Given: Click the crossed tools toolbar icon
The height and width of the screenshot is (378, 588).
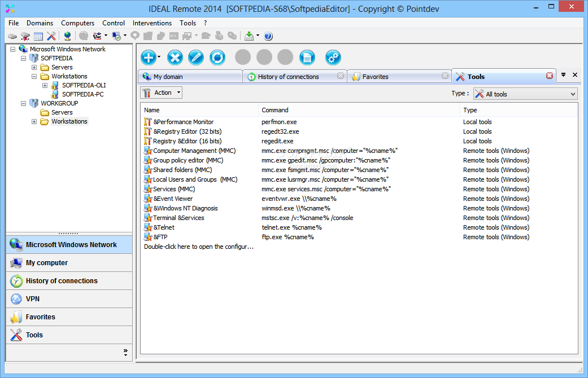Looking at the screenshot, I should tap(51, 36).
